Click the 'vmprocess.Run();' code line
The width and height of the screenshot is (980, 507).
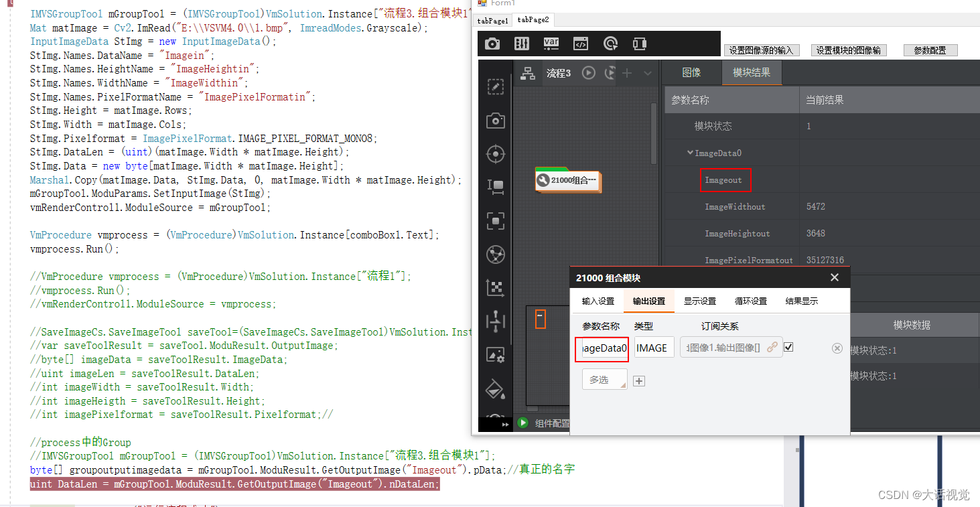[x=75, y=248]
